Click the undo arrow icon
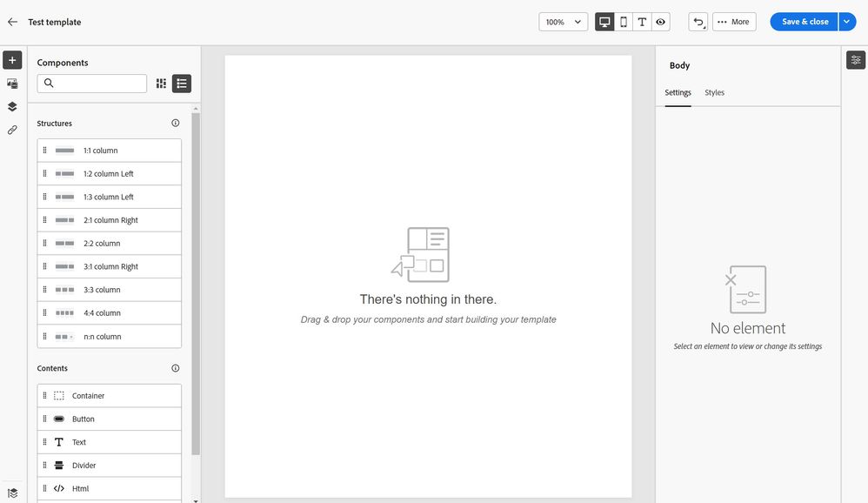The height and width of the screenshot is (503, 868). (698, 22)
